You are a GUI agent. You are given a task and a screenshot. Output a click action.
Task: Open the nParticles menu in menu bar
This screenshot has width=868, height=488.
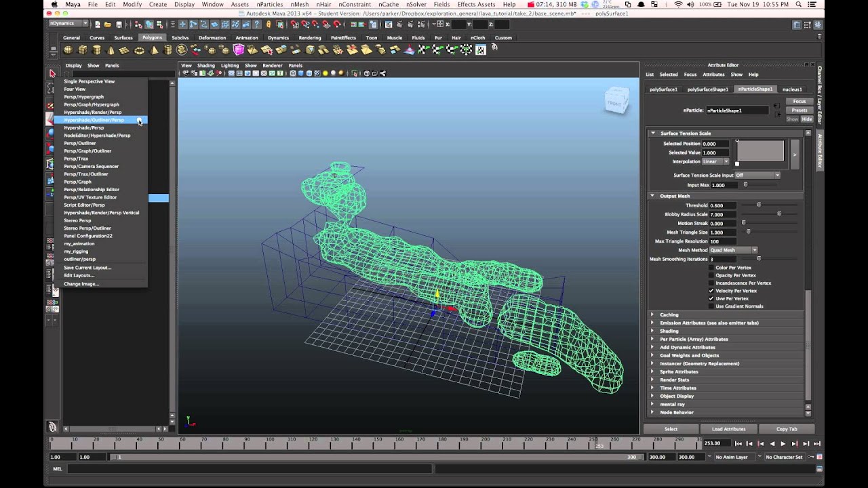click(x=269, y=4)
